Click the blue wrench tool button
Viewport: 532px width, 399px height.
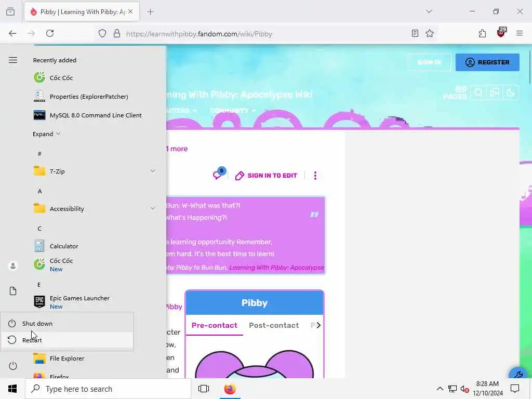coord(518,373)
